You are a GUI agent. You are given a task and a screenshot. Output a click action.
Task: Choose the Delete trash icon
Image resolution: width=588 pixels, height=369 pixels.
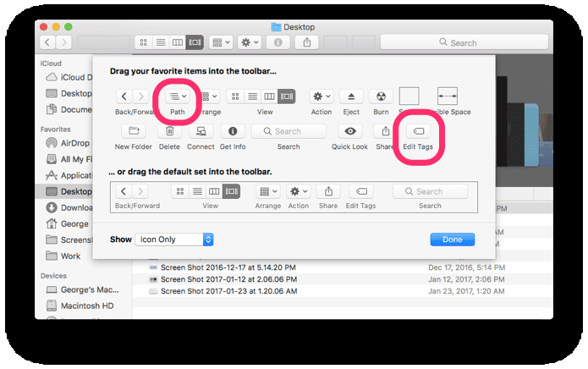169,131
